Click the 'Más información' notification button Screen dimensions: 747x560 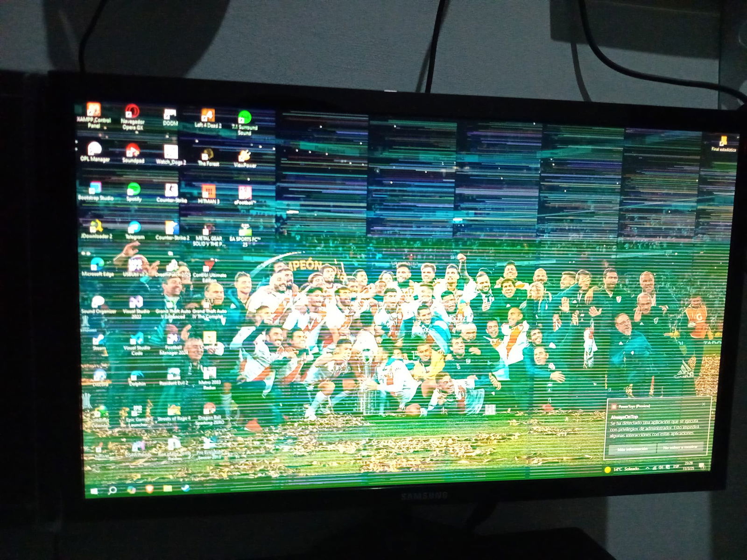(632, 449)
